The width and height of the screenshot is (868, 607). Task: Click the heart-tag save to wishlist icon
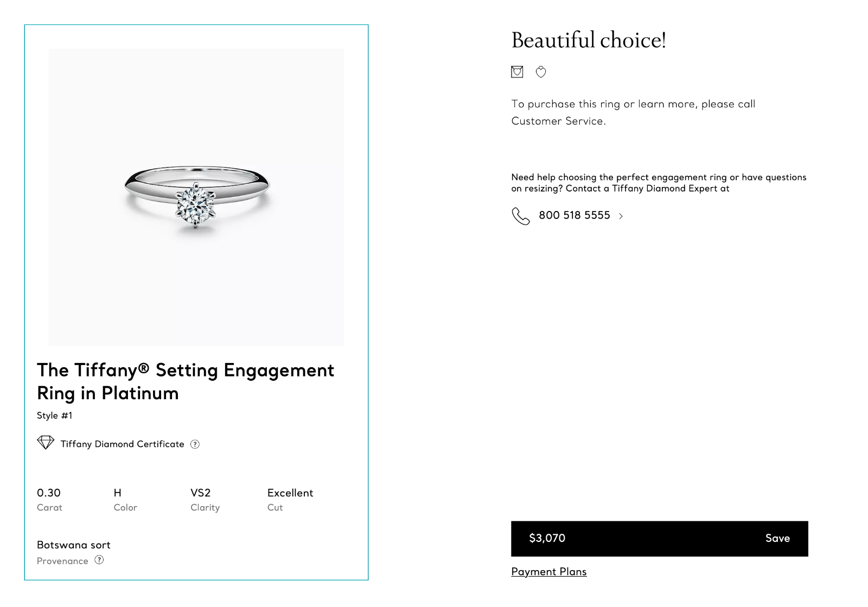(541, 72)
